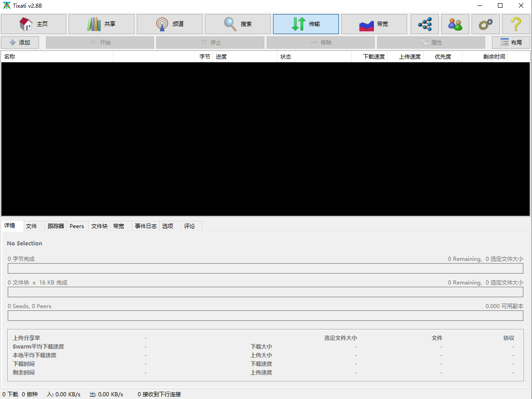The width and height of the screenshot is (532, 399).
Task: Click the 添加 add button
Action: coord(20,43)
